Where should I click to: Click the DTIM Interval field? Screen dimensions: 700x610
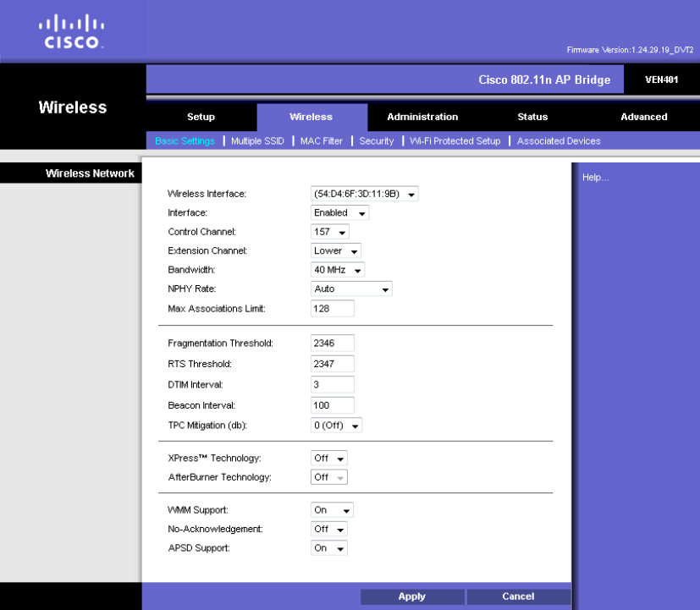(x=333, y=385)
